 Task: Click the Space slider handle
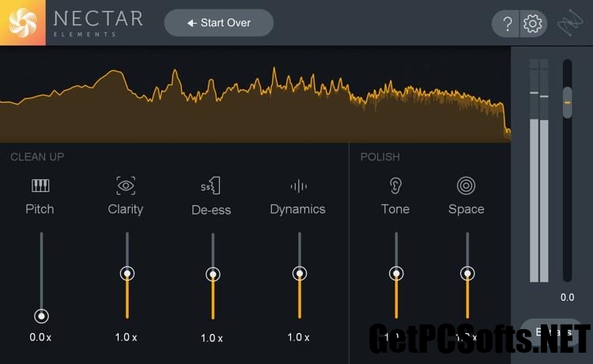point(467,273)
